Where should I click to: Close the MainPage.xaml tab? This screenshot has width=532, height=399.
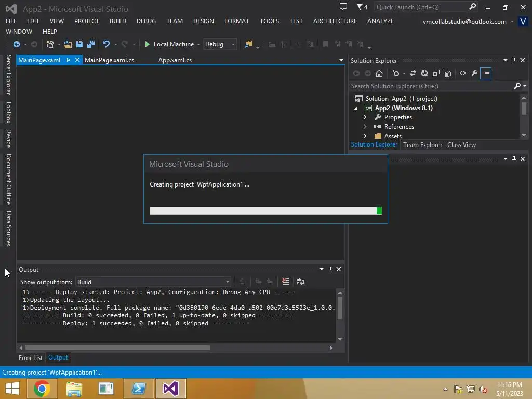point(77,60)
